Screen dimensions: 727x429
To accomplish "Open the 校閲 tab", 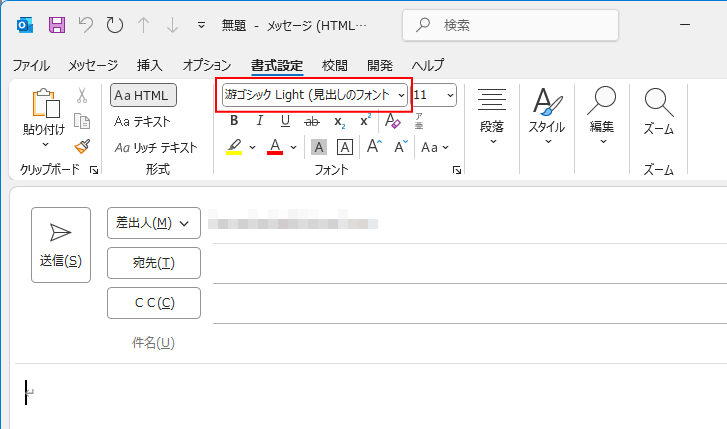I will coord(334,65).
